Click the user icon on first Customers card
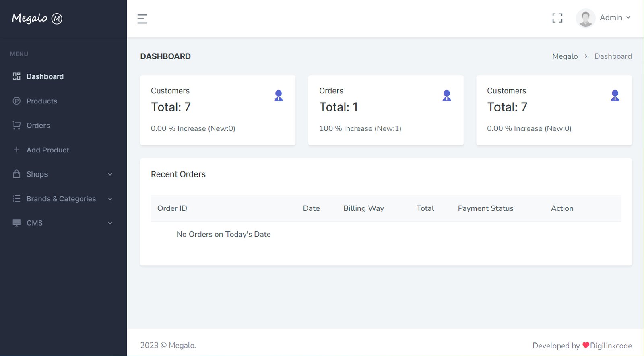 tap(278, 95)
